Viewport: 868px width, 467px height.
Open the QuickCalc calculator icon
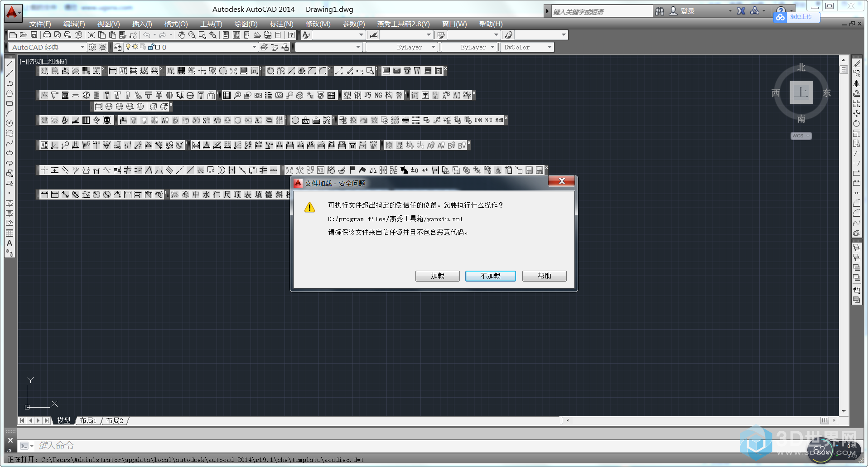coord(278,35)
